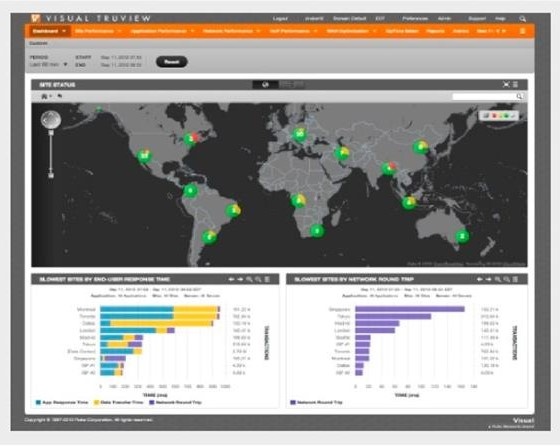Select the site marker near Singapore

coord(409,203)
